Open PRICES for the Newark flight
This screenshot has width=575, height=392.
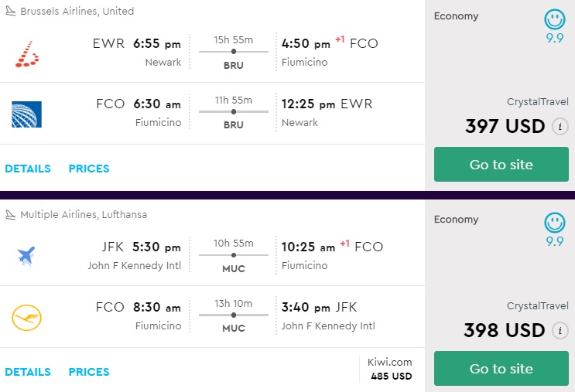(x=89, y=169)
